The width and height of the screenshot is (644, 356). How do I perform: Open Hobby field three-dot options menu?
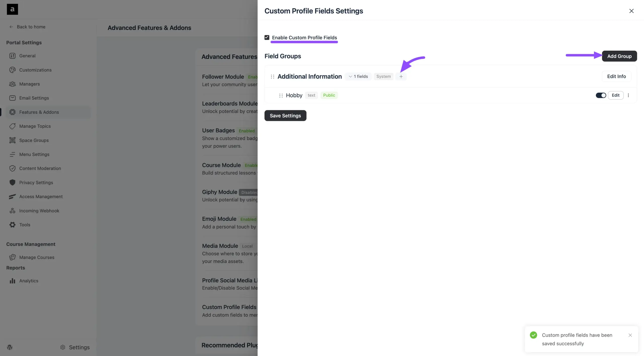628,95
